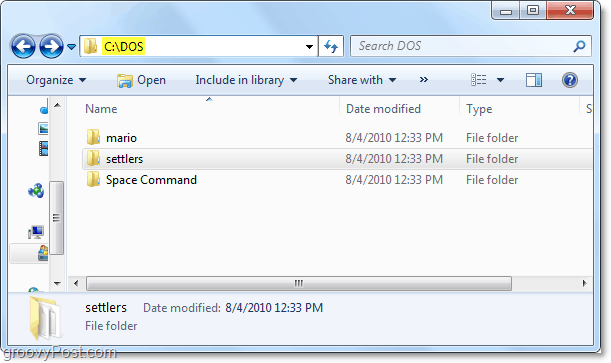The height and width of the screenshot is (363, 611).
Task: Click Date modified value in details pane
Action: pos(274,308)
